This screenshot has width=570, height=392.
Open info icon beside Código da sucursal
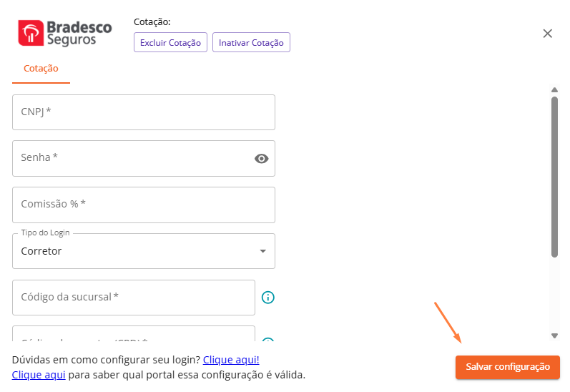click(x=268, y=298)
